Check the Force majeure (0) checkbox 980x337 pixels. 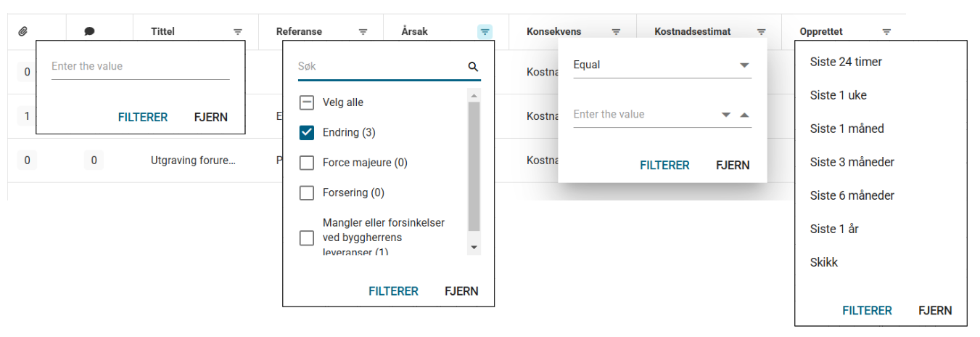pyautogui.click(x=307, y=163)
